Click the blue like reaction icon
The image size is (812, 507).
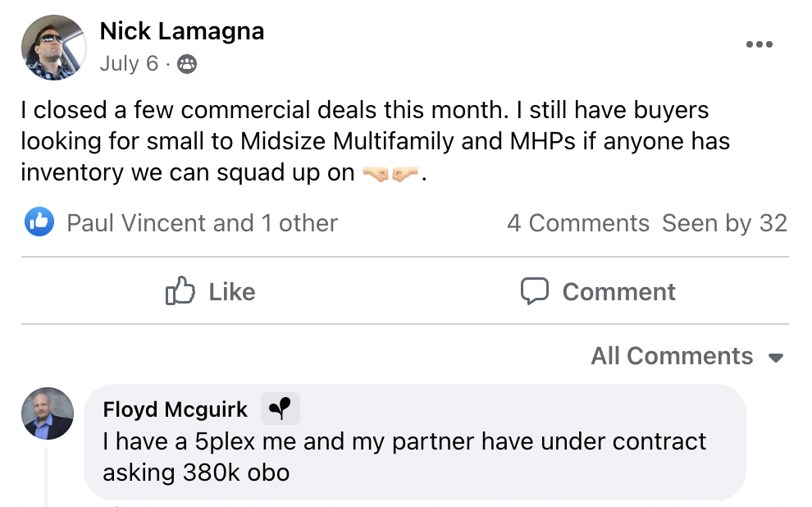[39, 222]
